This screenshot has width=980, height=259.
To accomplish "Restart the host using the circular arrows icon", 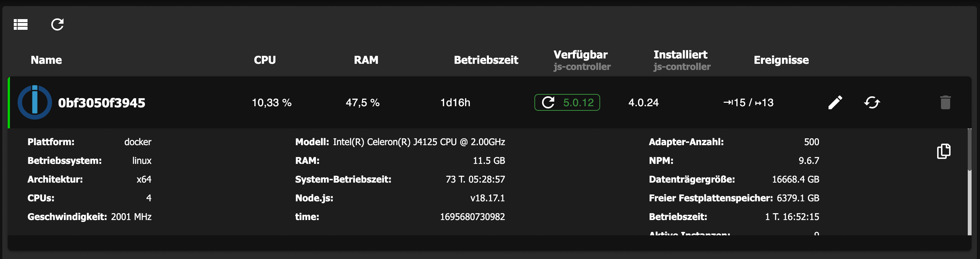I will pos(872,102).
